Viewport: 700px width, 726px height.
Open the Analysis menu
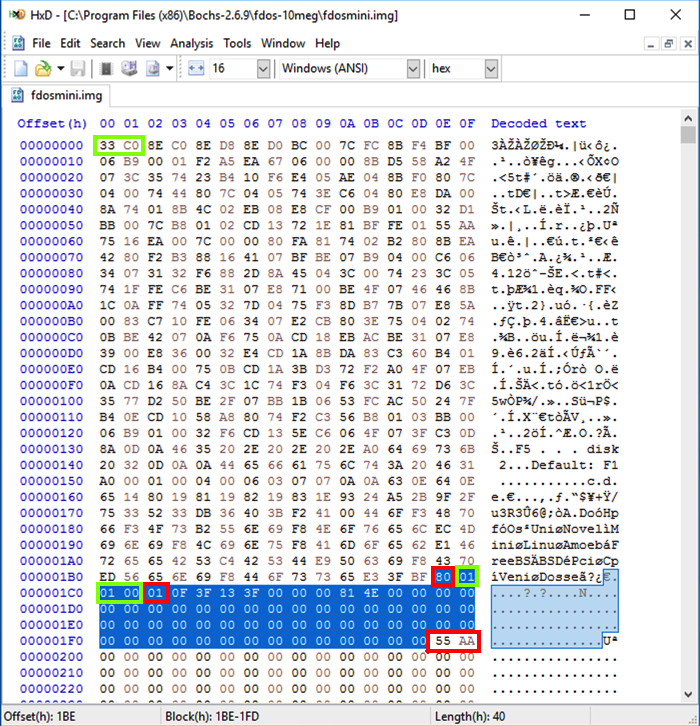[x=192, y=44]
